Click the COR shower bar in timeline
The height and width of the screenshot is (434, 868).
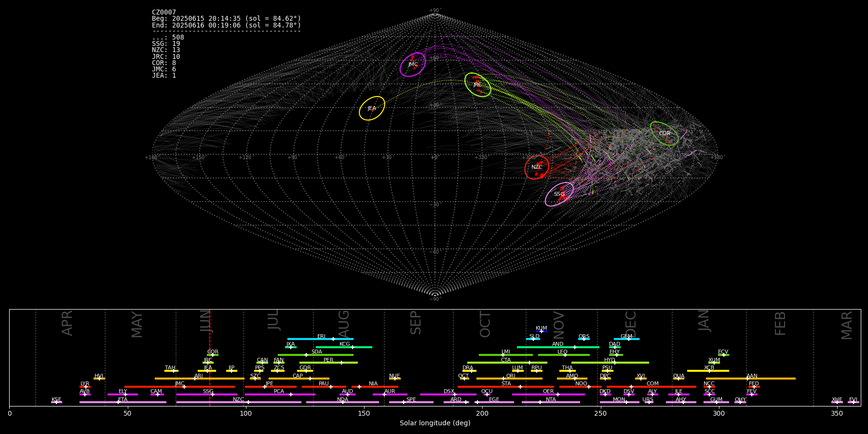(213, 355)
